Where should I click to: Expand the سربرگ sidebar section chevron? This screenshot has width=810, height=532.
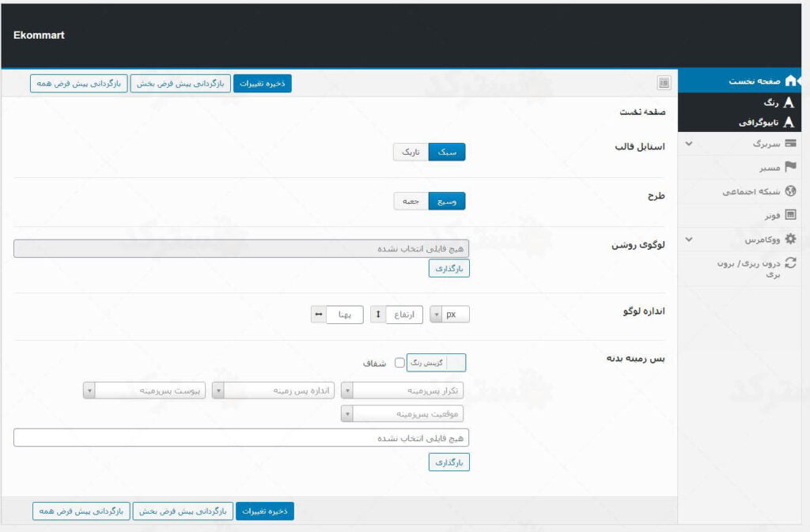[688, 144]
